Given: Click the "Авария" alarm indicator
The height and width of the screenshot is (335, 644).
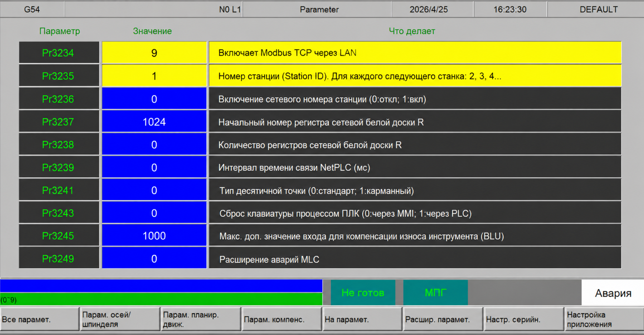Looking at the screenshot, I should click(613, 293).
